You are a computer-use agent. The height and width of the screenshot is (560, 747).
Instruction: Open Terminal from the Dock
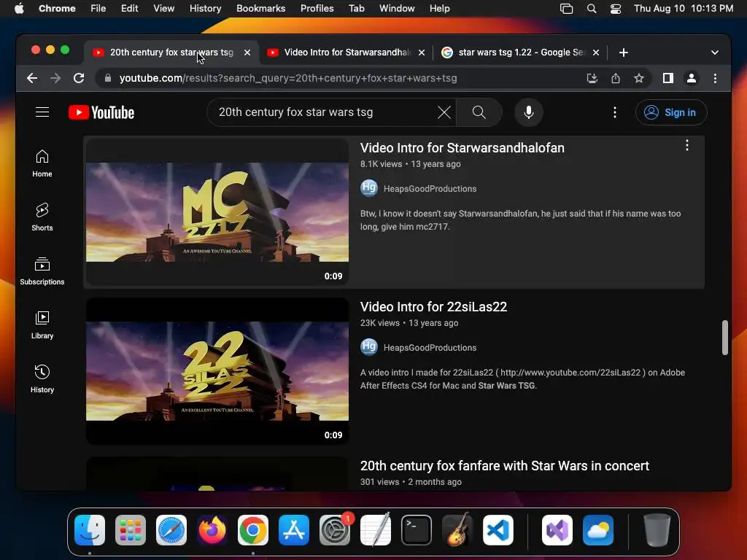pyautogui.click(x=417, y=530)
